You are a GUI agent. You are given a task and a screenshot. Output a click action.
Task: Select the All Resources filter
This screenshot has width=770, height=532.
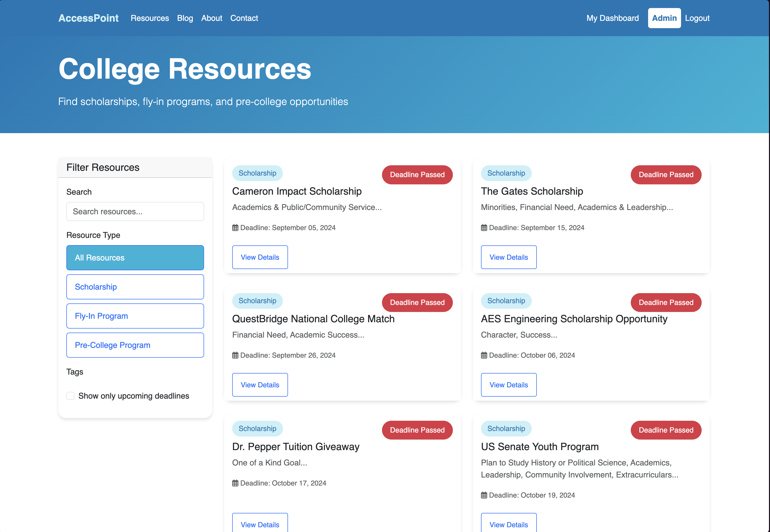click(135, 258)
